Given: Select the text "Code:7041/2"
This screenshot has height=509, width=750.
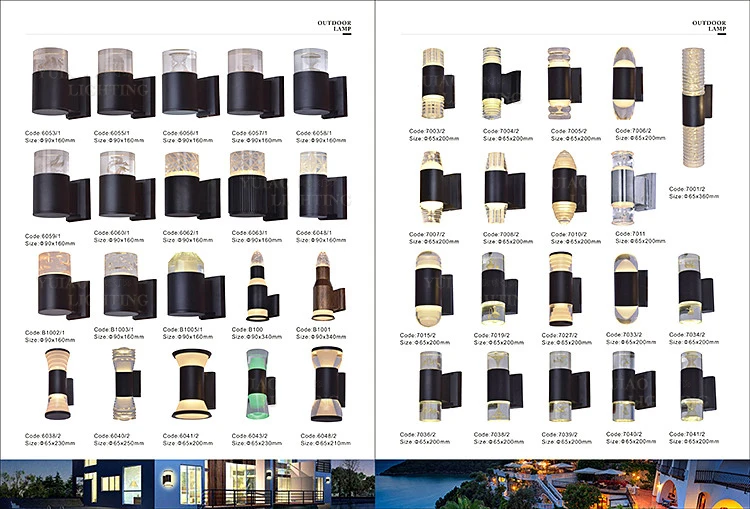Looking at the screenshot, I should [687, 434].
